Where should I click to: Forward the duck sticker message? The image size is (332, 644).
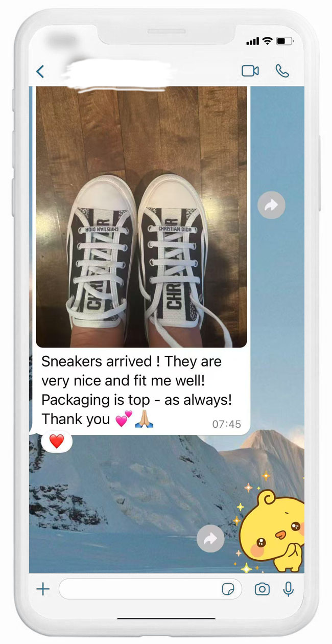[x=210, y=539]
